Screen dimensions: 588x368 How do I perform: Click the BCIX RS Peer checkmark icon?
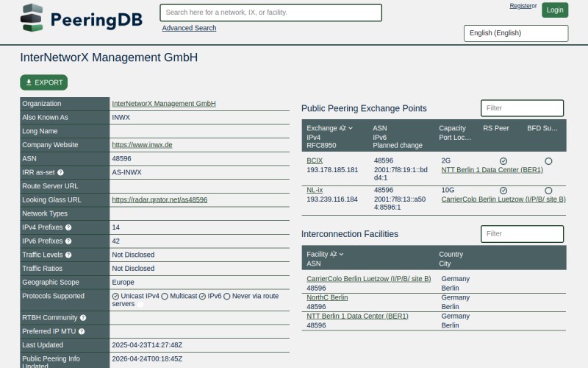[x=503, y=161]
